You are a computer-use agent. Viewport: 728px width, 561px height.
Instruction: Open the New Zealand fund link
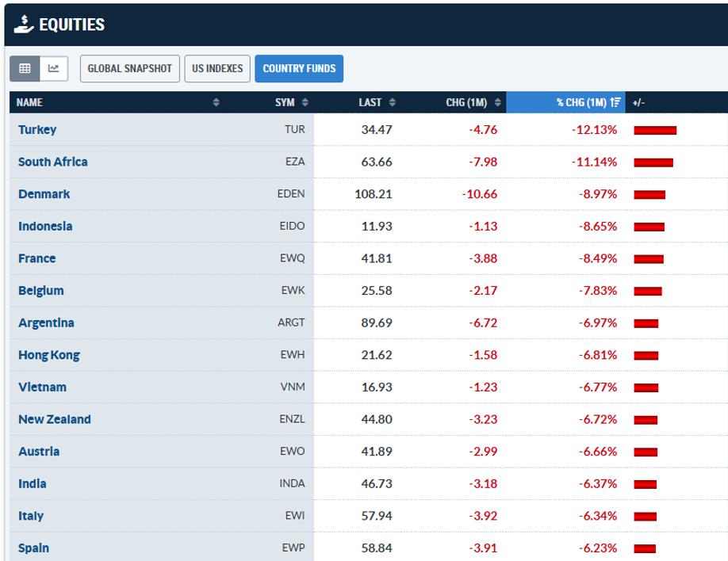pos(55,419)
